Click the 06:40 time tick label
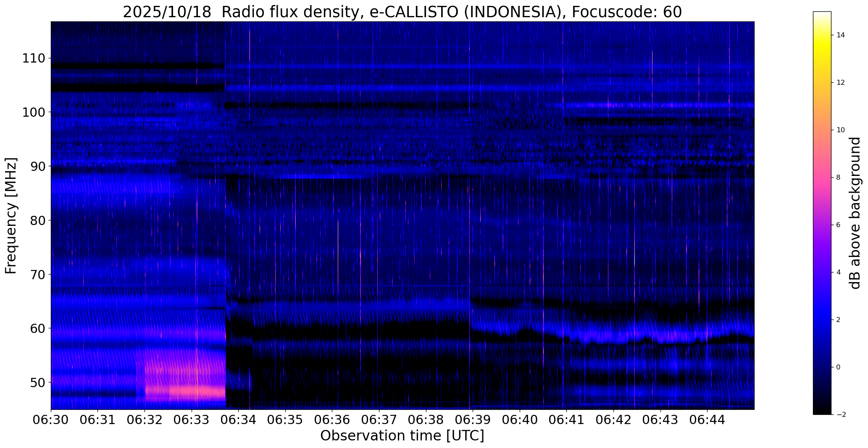868x448 pixels. (520, 420)
